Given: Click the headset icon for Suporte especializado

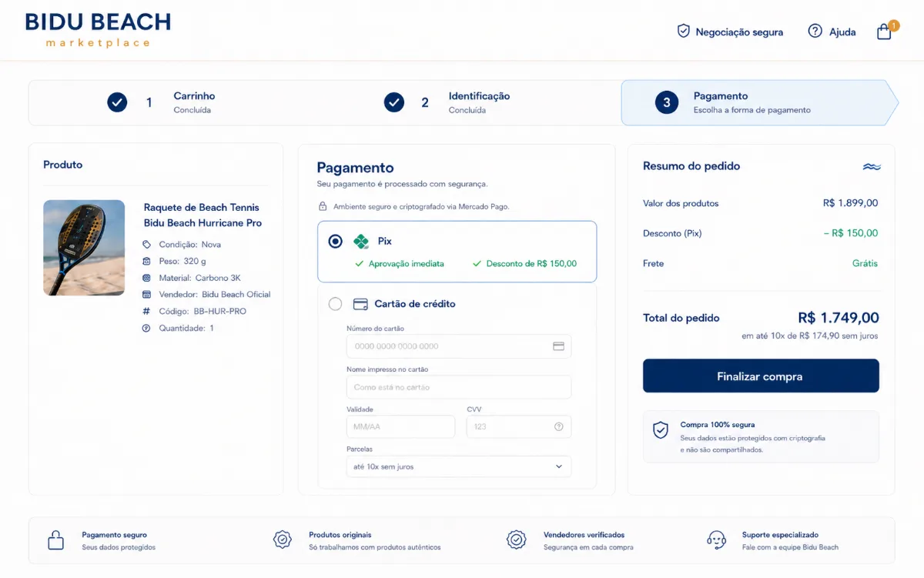Looking at the screenshot, I should (717, 540).
